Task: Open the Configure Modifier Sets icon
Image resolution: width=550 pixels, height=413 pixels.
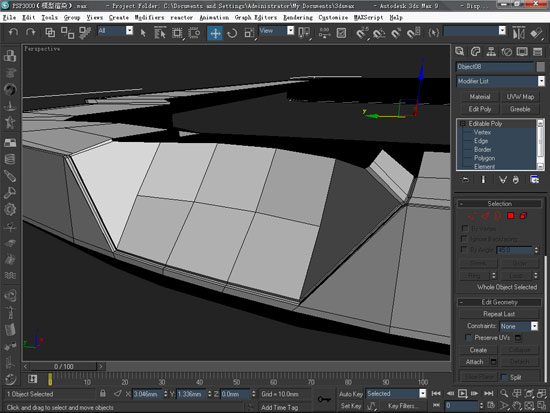Action: click(535, 180)
